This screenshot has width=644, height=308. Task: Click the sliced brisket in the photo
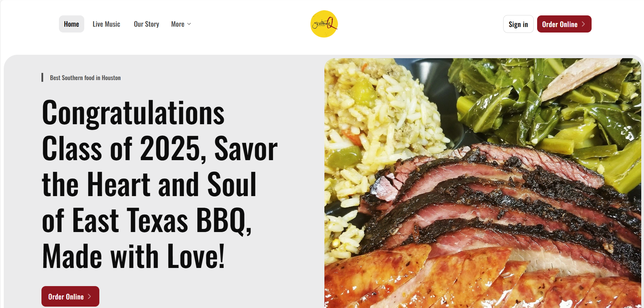tap(497, 202)
